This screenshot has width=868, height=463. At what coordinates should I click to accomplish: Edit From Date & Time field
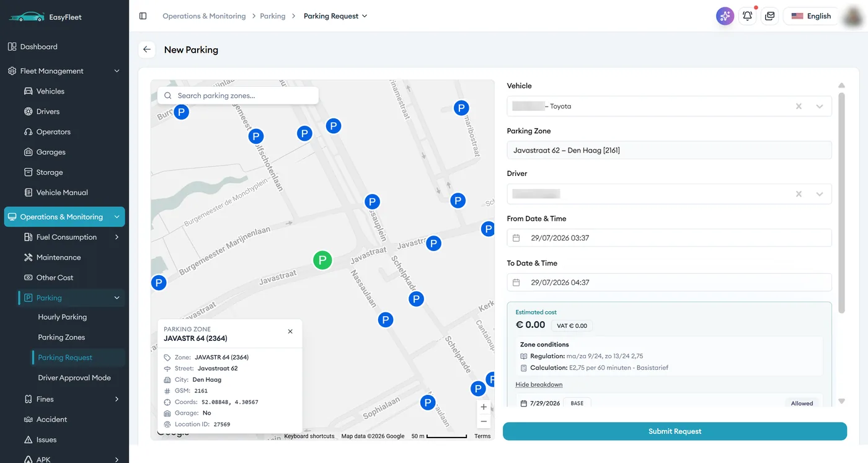click(669, 238)
